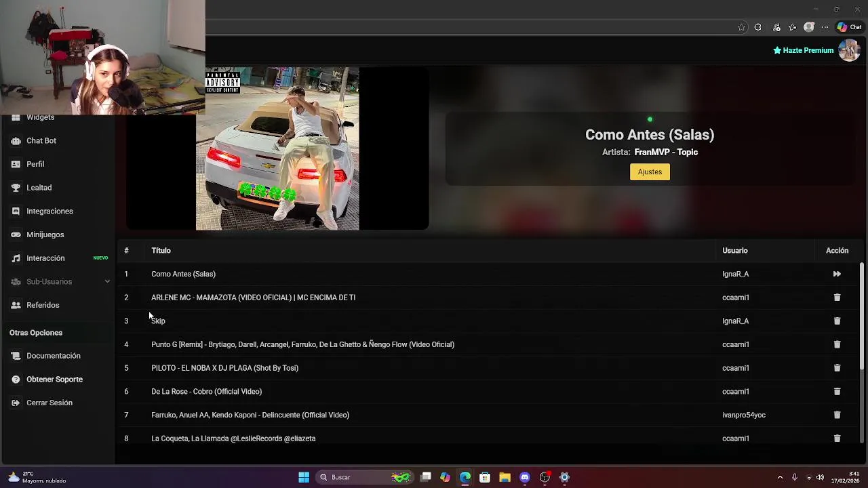Remove La Coqueta, La Llamada song

point(837,439)
